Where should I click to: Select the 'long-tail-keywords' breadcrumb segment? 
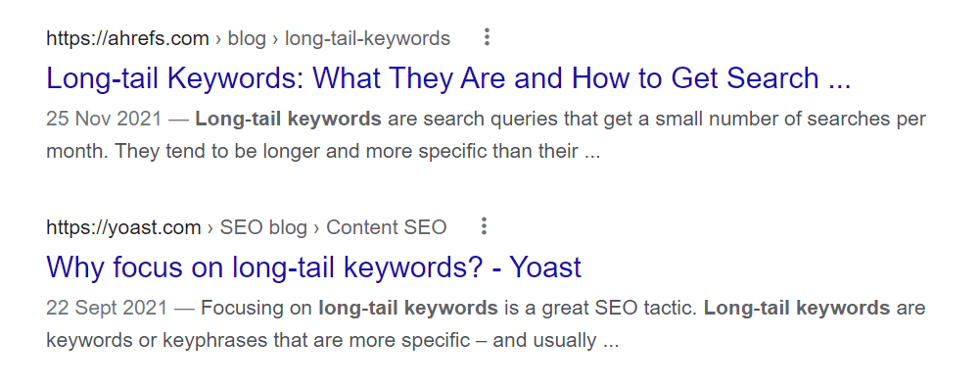(367, 39)
